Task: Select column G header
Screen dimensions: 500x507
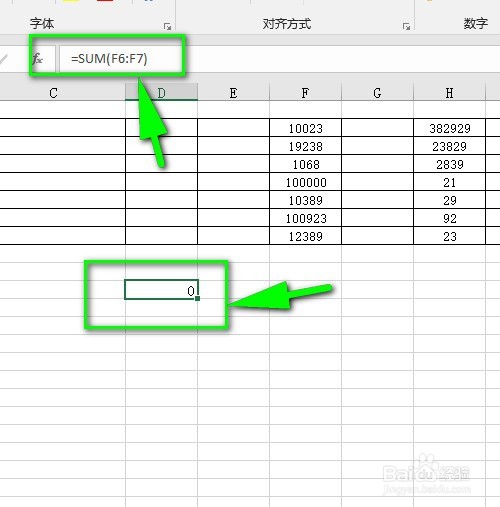Action: tap(377, 92)
